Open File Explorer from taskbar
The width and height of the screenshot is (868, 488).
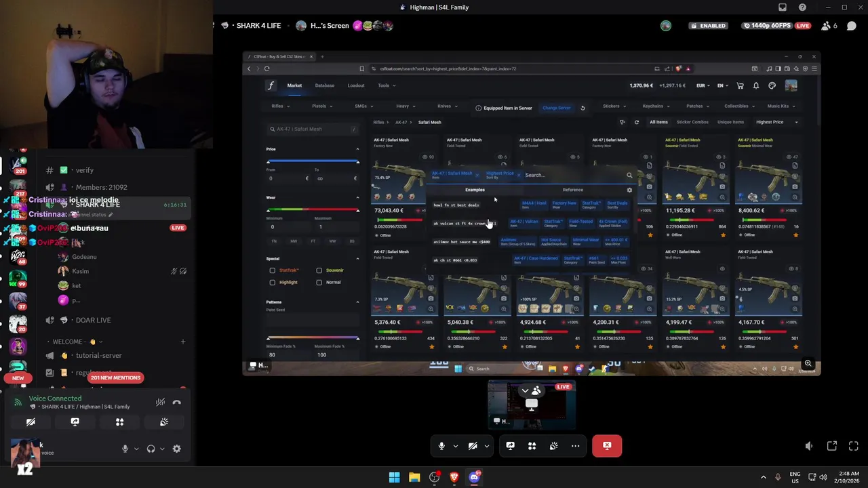(414, 477)
